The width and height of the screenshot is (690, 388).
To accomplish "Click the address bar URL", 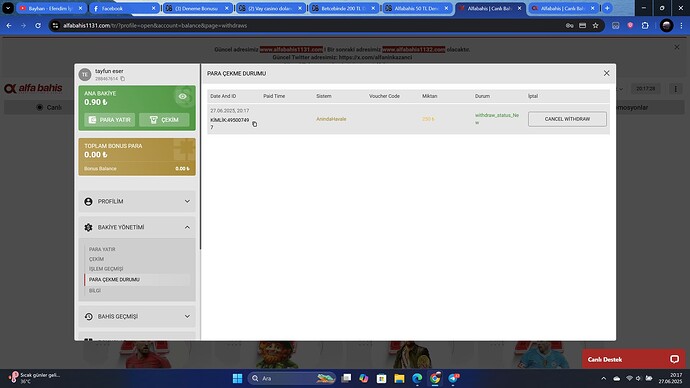I will click(155, 26).
